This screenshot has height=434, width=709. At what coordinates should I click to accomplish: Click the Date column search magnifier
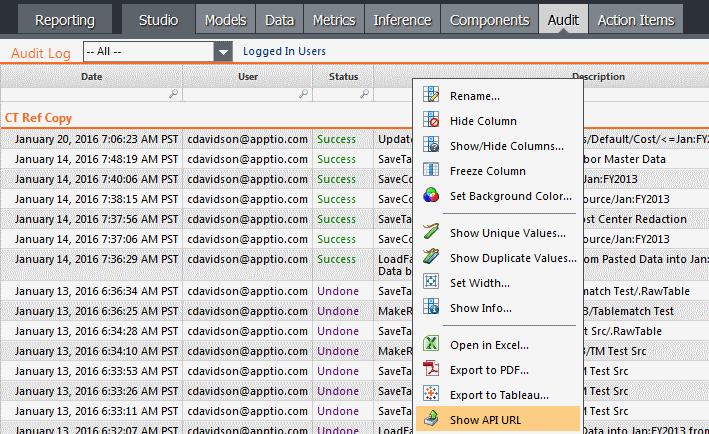pos(174,94)
